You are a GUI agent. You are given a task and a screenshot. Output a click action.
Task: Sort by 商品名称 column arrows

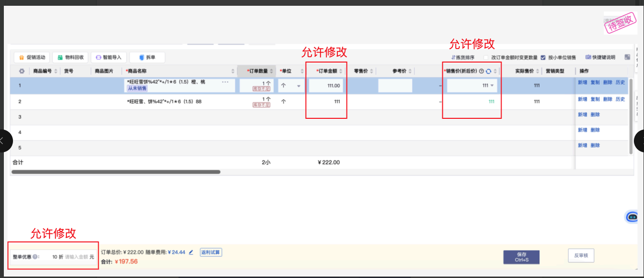(233, 71)
